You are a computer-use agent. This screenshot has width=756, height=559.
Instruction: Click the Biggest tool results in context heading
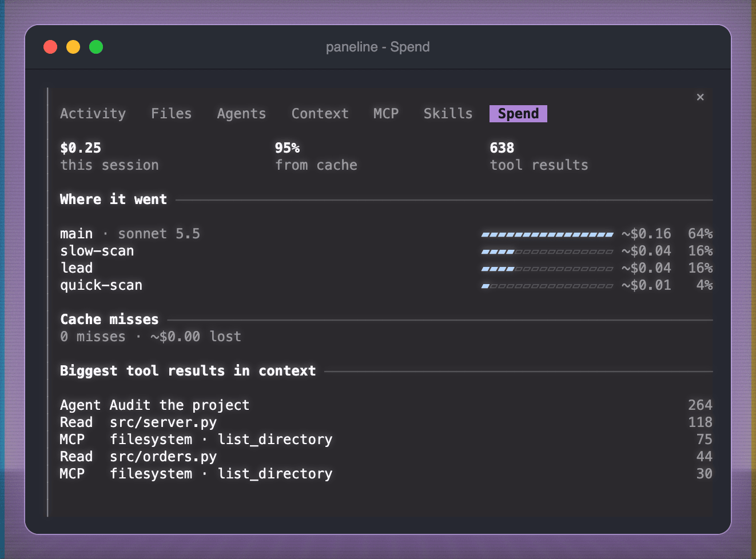tap(188, 371)
